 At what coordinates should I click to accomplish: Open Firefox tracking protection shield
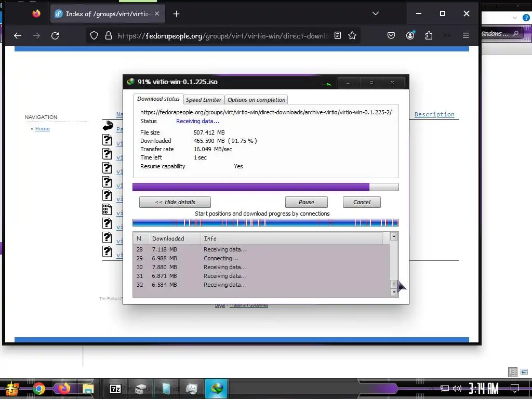pyautogui.click(x=94, y=36)
